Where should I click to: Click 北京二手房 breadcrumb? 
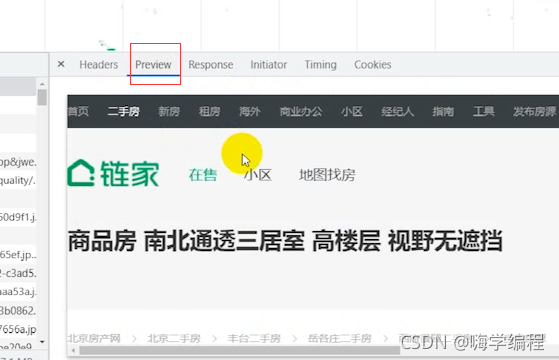click(x=174, y=338)
